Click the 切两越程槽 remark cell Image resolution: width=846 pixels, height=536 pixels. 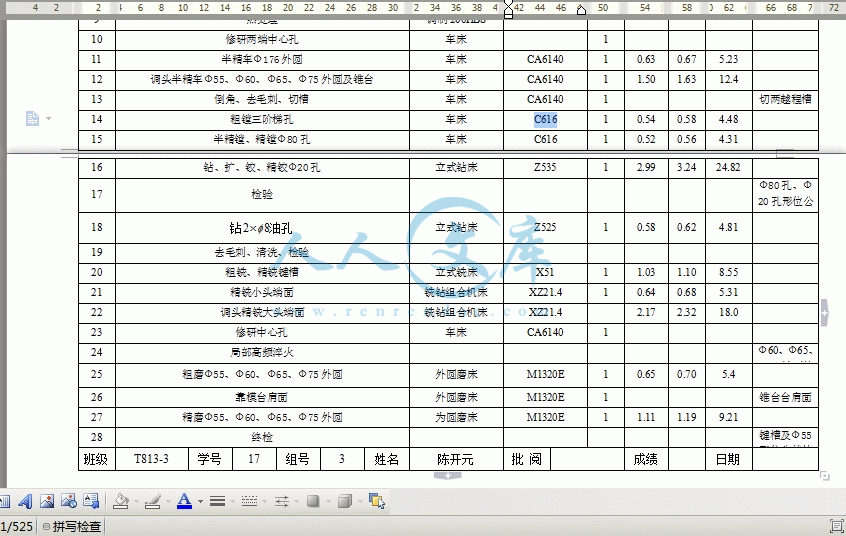tap(785, 99)
